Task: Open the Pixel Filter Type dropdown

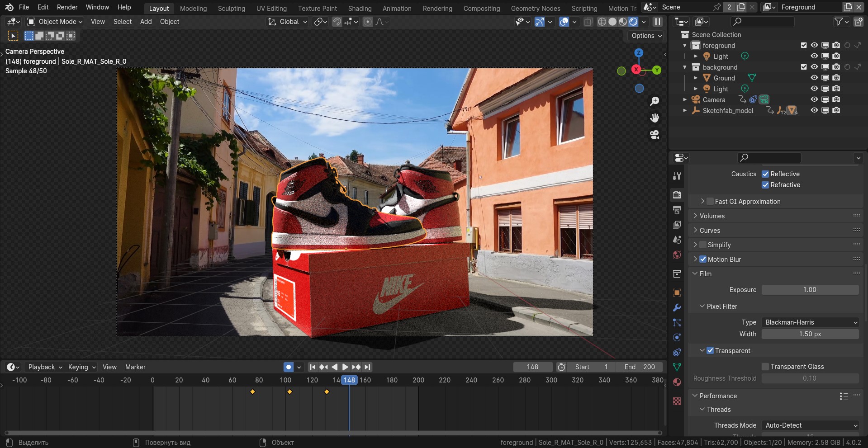Action: click(810, 322)
